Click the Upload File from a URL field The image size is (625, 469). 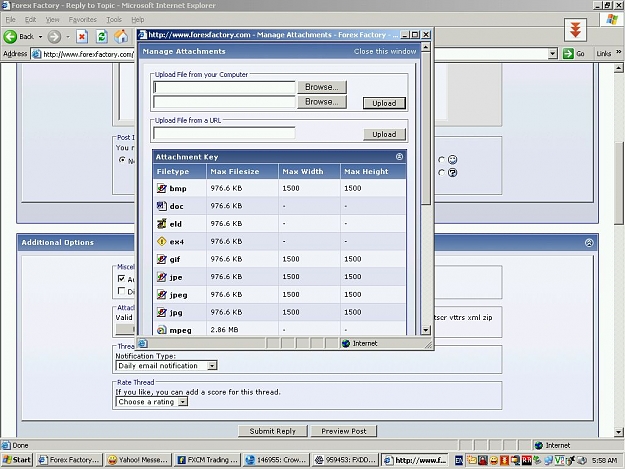pyautogui.click(x=224, y=133)
